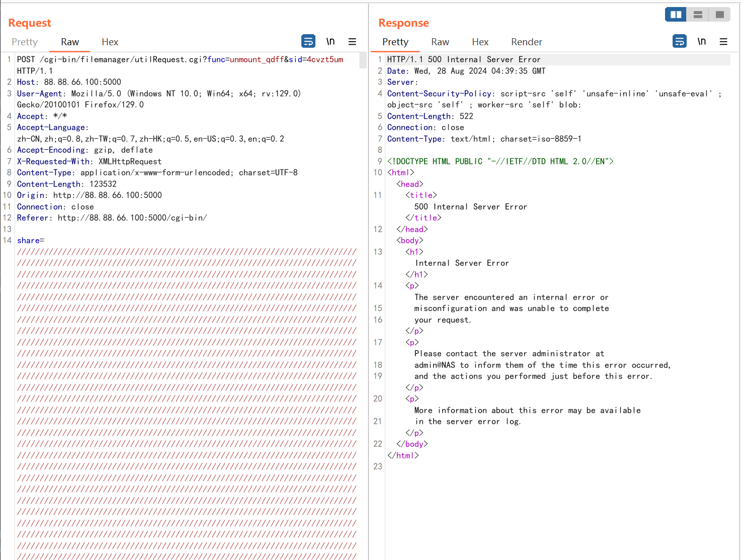The image size is (741, 560).
Task: Click the request Content-Type urlencoded header
Action: coord(157,172)
